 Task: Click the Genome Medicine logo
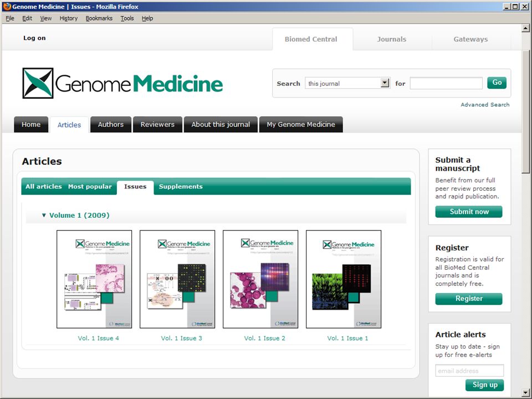point(122,83)
